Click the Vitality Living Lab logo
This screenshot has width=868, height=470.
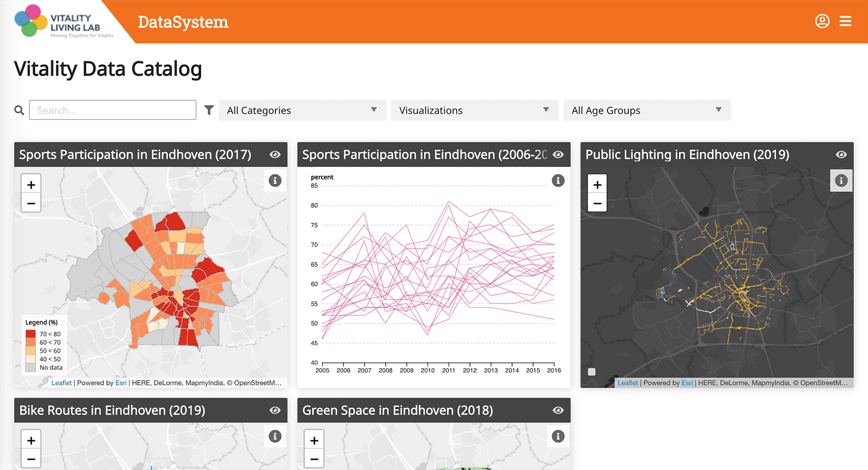tap(64, 22)
